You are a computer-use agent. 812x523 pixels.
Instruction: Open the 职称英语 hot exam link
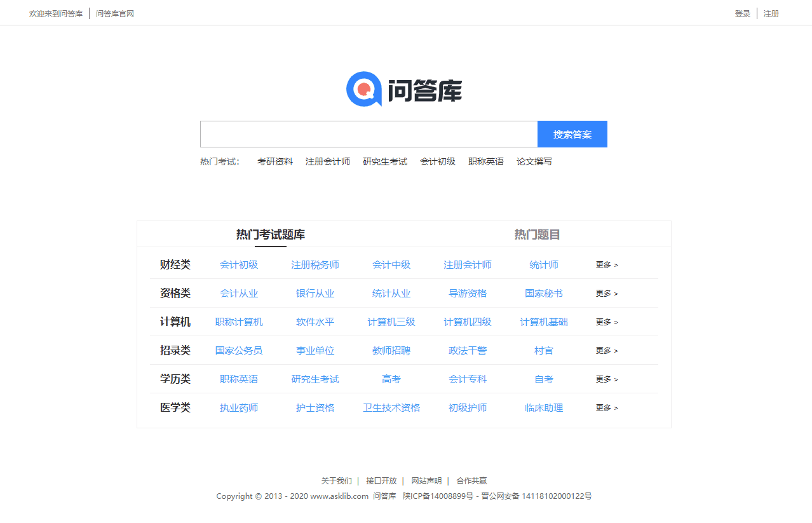(x=486, y=161)
